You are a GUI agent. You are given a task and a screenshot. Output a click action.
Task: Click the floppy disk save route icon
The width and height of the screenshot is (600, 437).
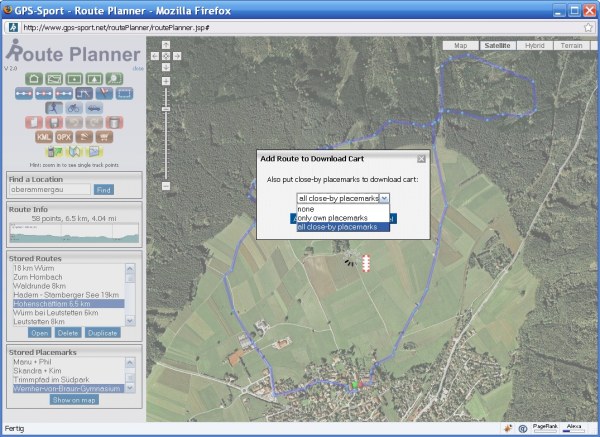[x=54, y=122]
